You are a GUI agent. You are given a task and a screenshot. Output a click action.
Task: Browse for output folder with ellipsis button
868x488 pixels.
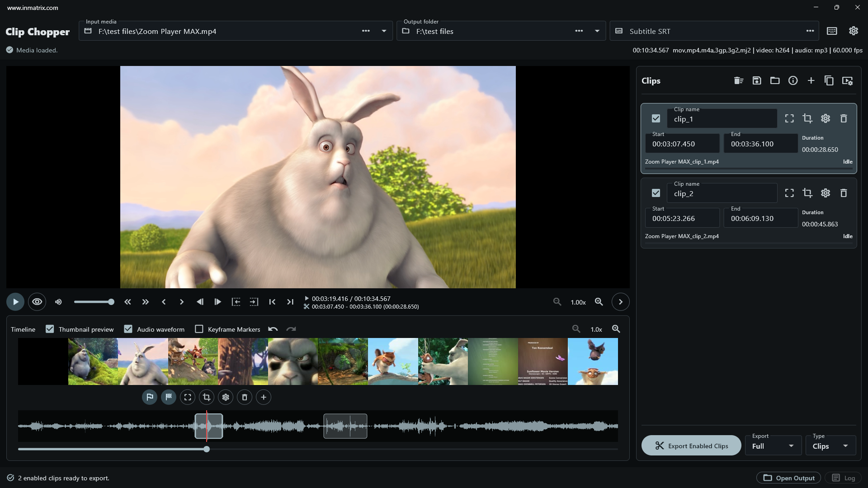579,31
